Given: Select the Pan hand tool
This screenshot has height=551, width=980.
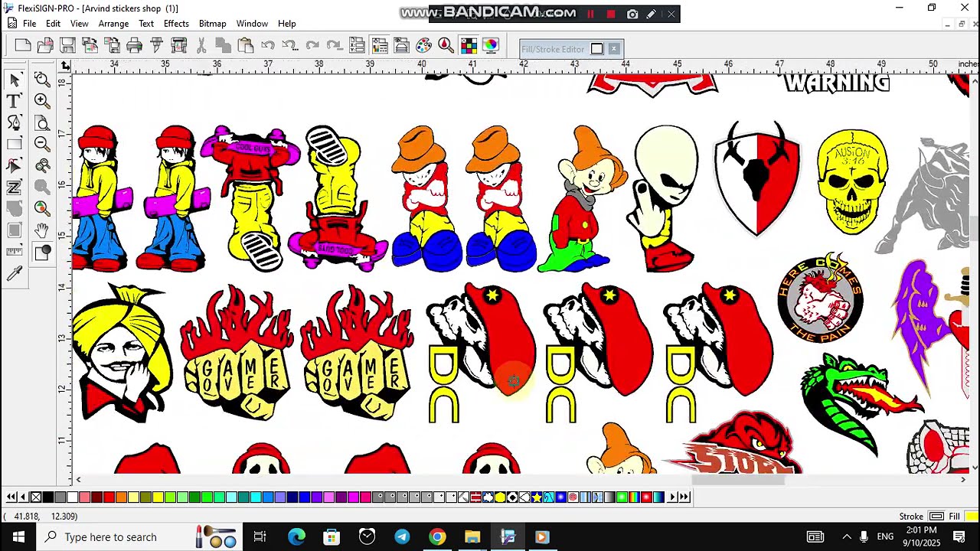Looking at the screenshot, I should [42, 230].
